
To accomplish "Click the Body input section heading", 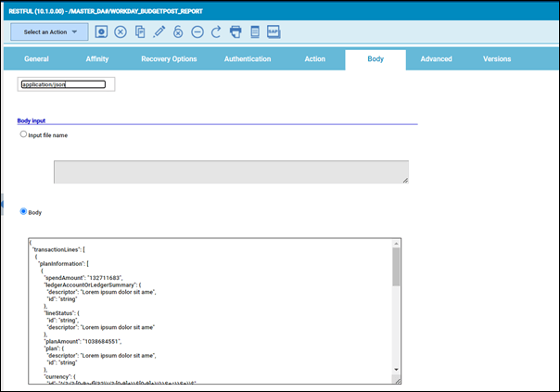I will 32,120.
